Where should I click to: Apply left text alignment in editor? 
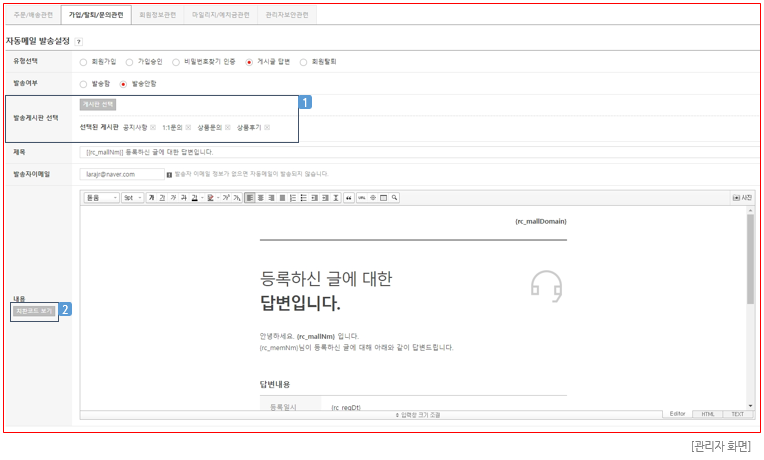coord(249,198)
